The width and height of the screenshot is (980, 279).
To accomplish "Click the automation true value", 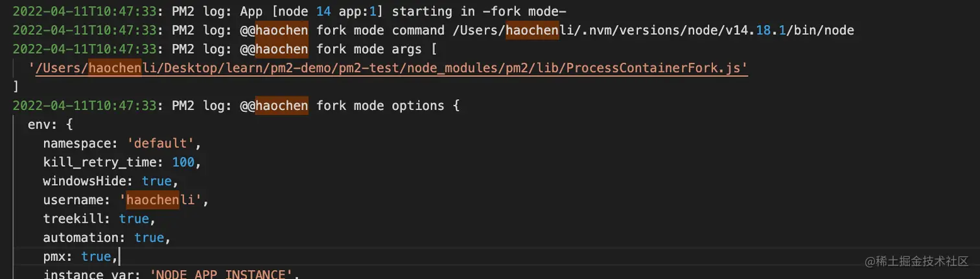I will 149,238.
